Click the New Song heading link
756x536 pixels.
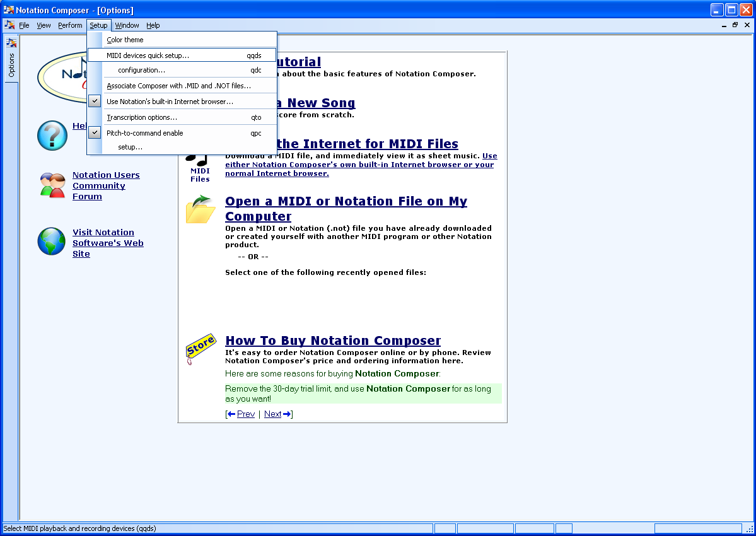317,103
